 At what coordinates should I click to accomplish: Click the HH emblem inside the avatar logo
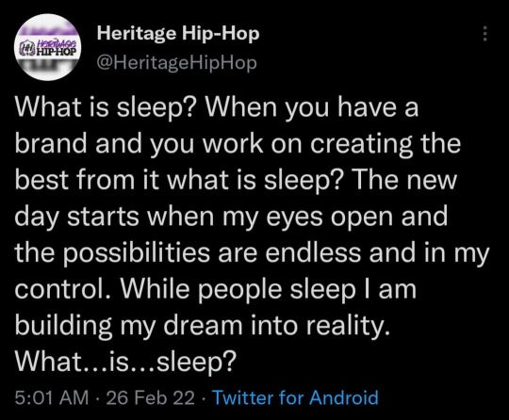(x=27, y=48)
